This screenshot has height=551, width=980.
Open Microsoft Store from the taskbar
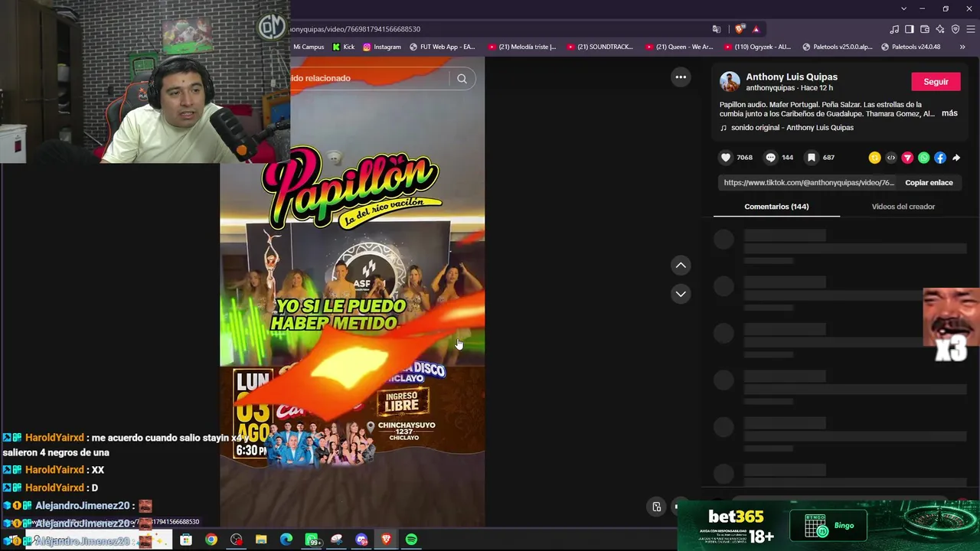pos(186,540)
